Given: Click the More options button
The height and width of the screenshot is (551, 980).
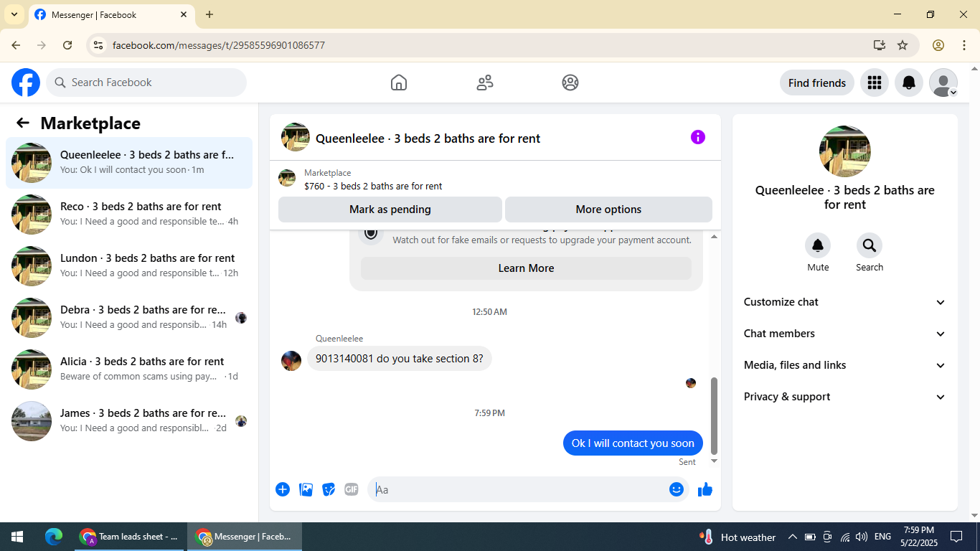Looking at the screenshot, I should (x=608, y=209).
